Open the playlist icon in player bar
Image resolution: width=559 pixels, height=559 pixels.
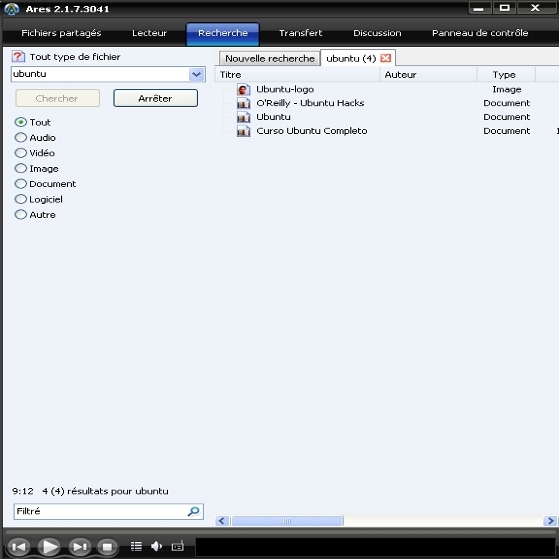pos(136,546)
